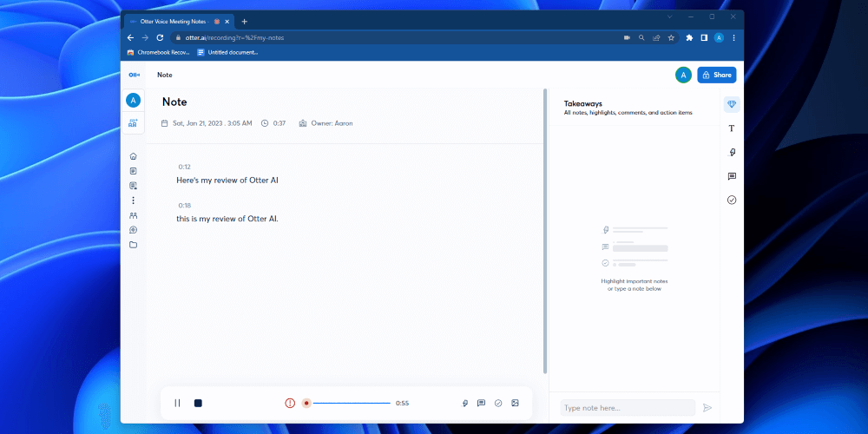Click the invite teammates icon in the sidebar
The image size is (868, 434).
pos(133,123)
